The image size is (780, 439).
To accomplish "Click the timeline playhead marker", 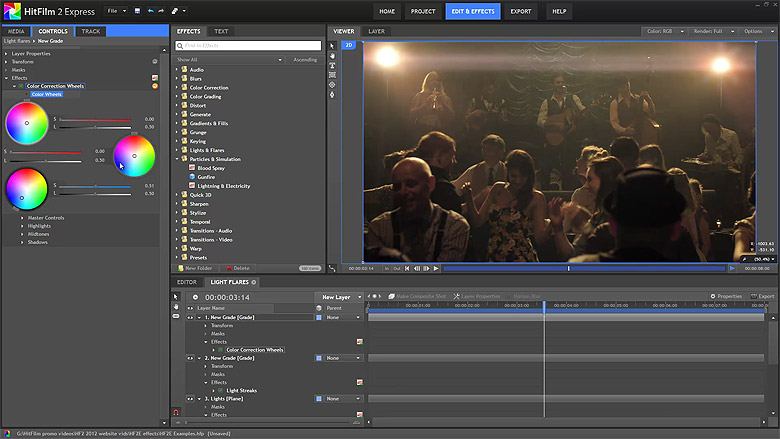I will tap(544, 305).
